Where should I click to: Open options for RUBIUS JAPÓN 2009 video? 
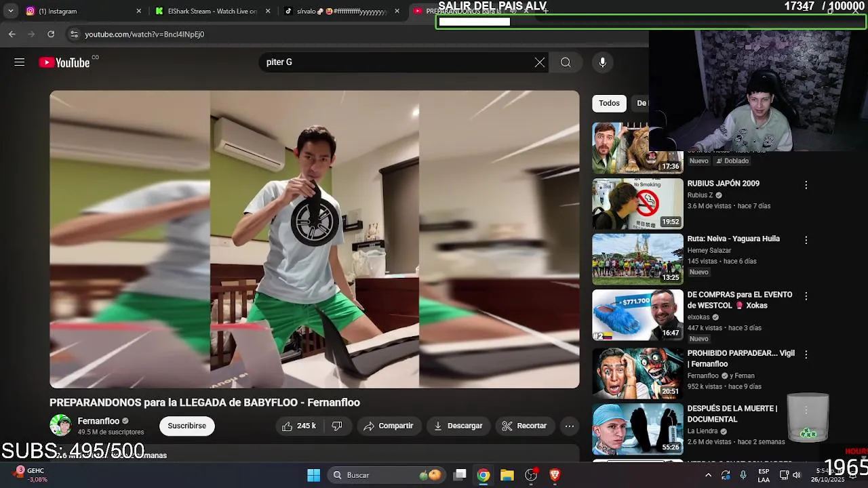point(806,185)
